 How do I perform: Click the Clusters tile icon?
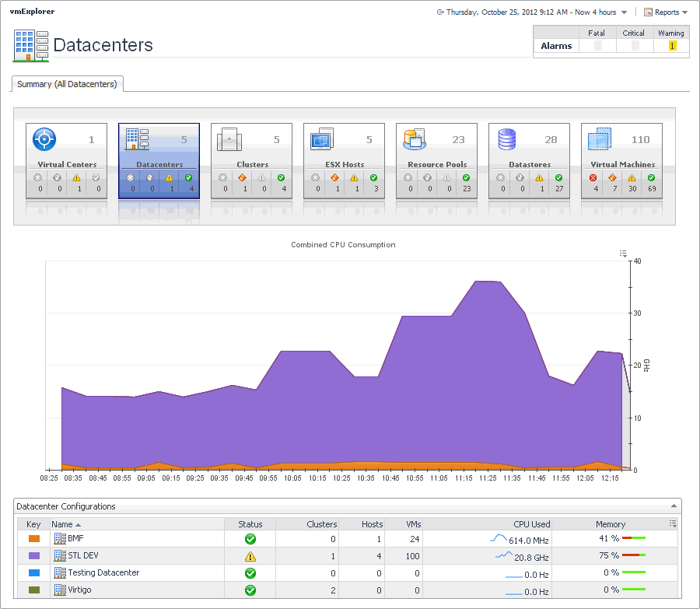[229, 139]
